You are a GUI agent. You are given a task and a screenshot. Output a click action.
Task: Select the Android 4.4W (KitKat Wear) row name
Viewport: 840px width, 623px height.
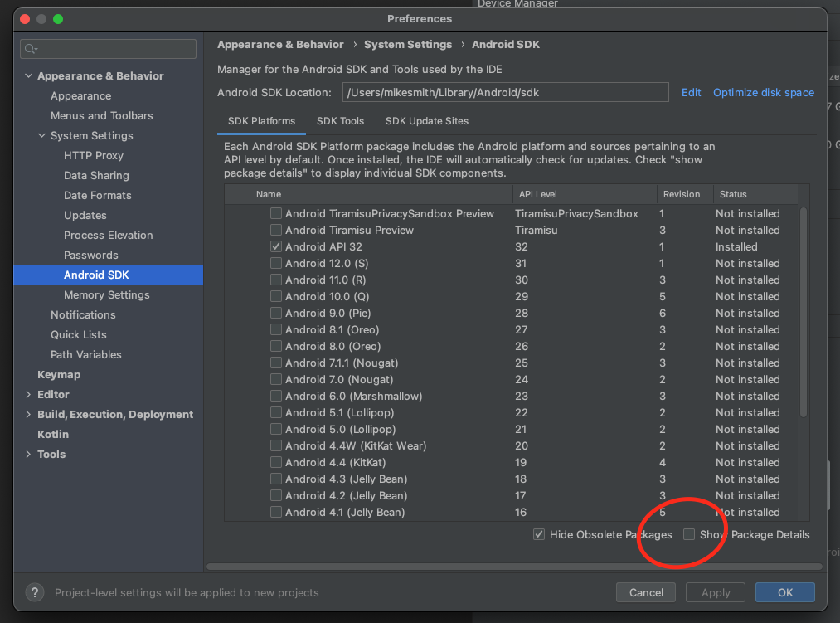356,446
